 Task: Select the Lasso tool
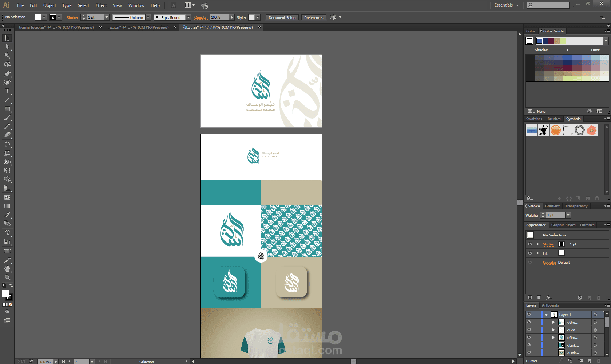[x=7, y=65]
